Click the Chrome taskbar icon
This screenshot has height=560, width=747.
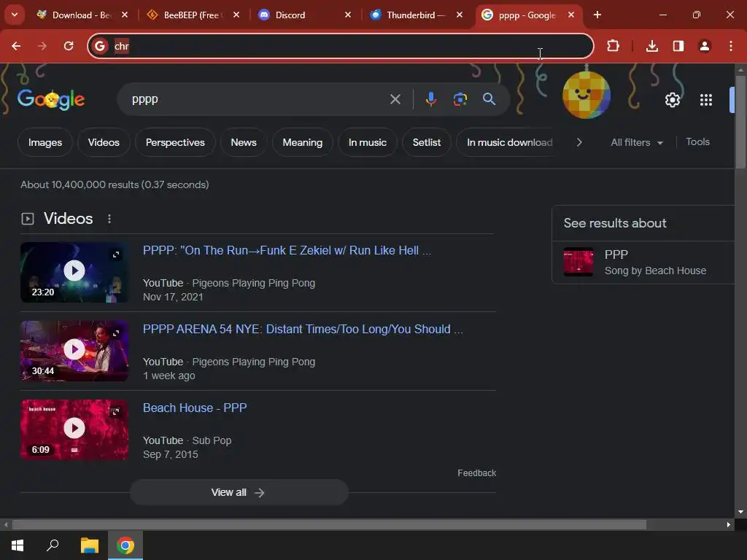pyautogui.click(x=125, y=545)
